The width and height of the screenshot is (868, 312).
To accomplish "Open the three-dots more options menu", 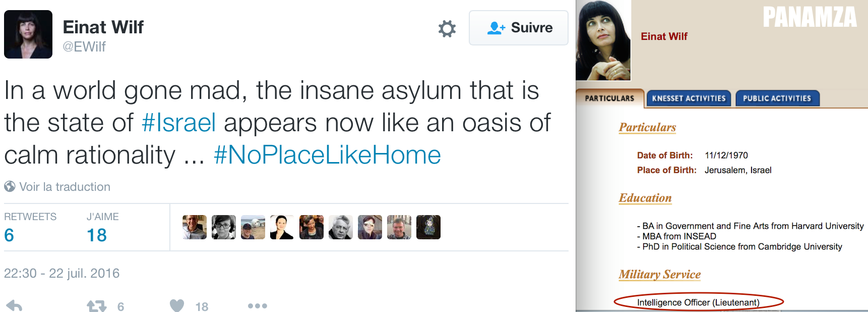I will pos(257,305).
